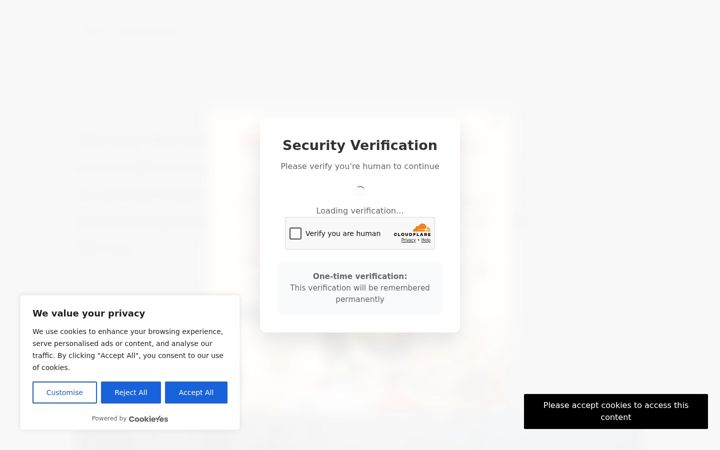Click the Cloudflare wordmark text

click(412, 234)
